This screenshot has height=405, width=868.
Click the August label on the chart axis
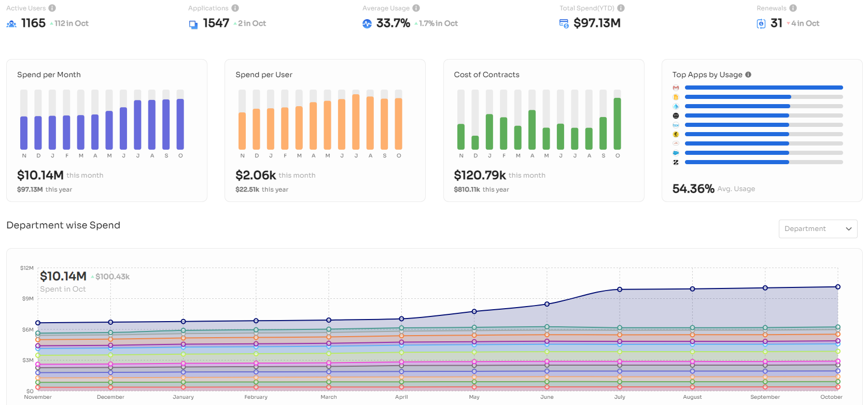click(692, 397)
